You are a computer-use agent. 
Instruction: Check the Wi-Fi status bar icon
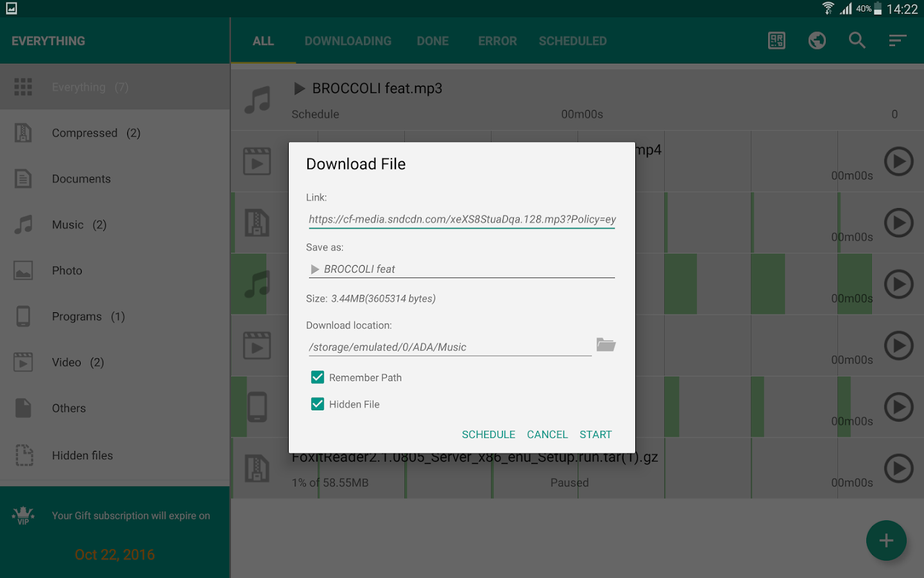click(828, 8)
